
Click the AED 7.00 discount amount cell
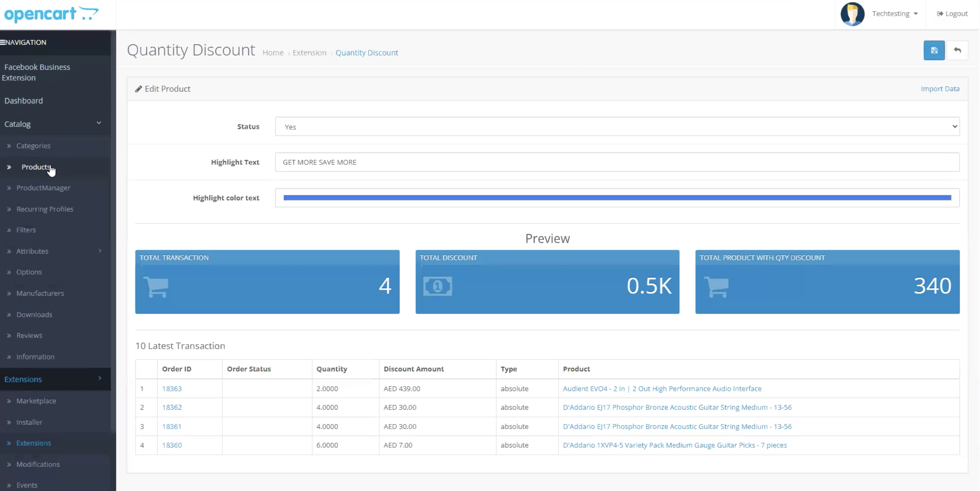(x=437, y=445)
